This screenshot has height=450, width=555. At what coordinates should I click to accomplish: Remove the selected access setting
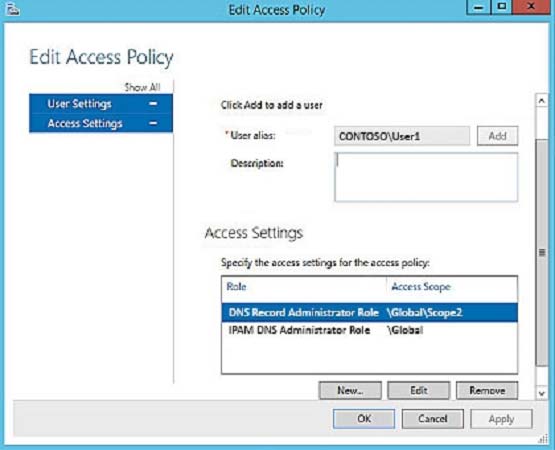pyautogui.click(x=487, y=391)
